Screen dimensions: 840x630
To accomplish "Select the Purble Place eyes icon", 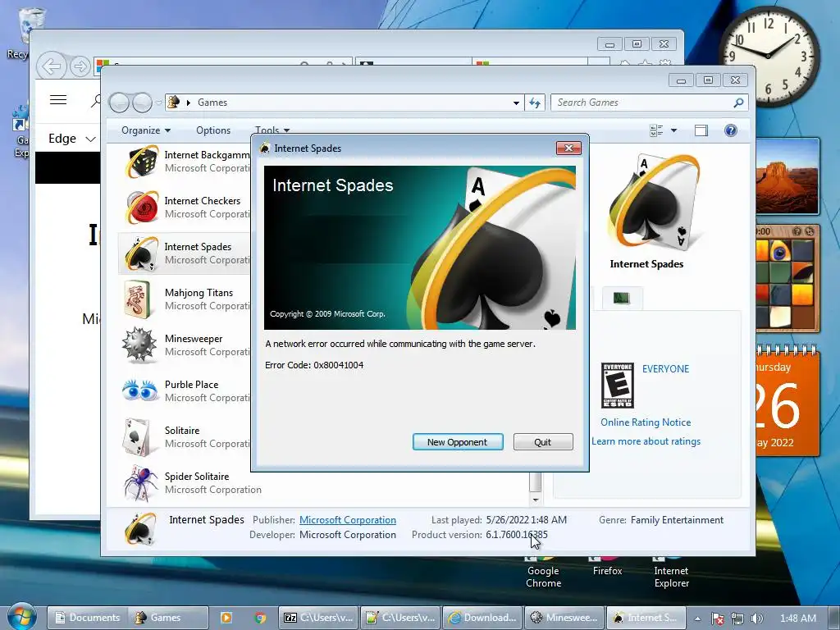I will point(141,391).
